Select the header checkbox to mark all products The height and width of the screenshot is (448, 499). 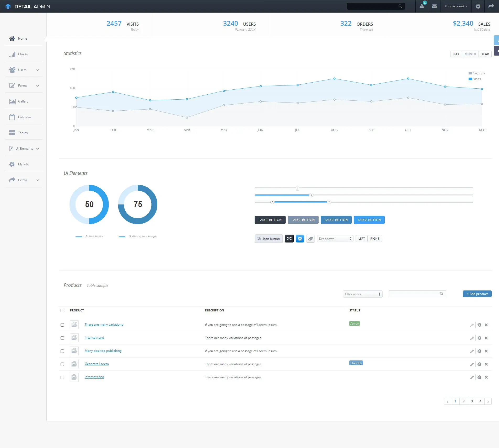coord(62,310)
